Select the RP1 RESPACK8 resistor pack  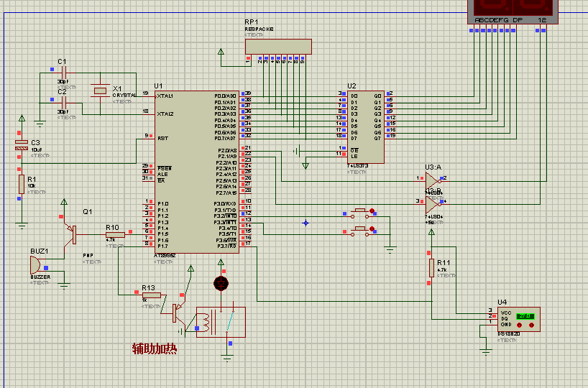(278, 47)
